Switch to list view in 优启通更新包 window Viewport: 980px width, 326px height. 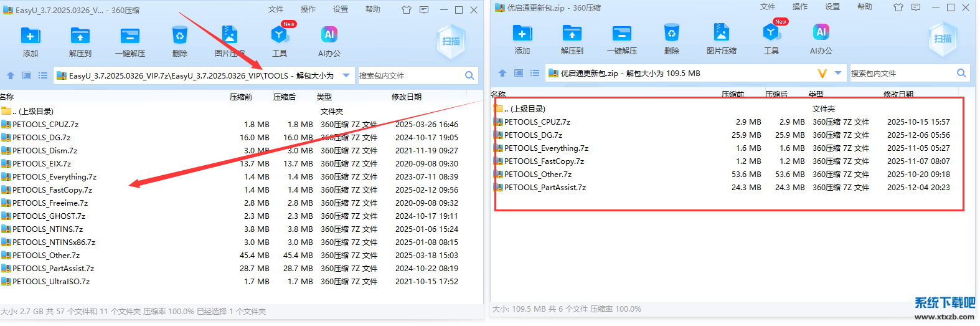pyautogui.click(x=535, y=73)
